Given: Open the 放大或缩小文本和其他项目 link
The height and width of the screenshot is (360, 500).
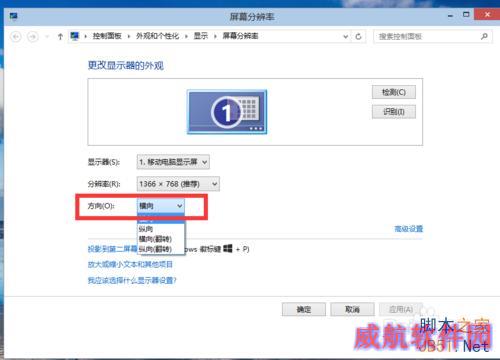Looking at the screenshot, I should click(x=130, y=264).
